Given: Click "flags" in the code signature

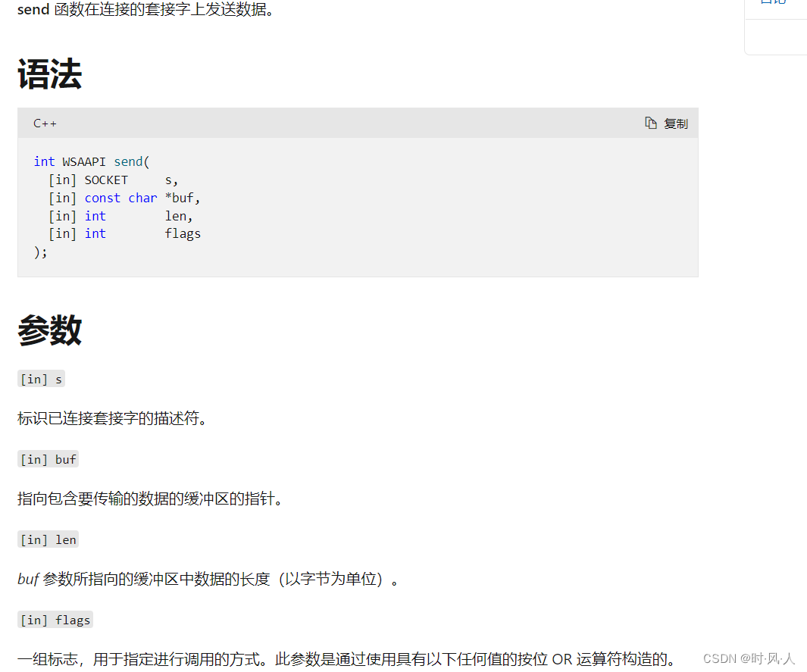Looking at the screenshot, I should pos(183,234).
